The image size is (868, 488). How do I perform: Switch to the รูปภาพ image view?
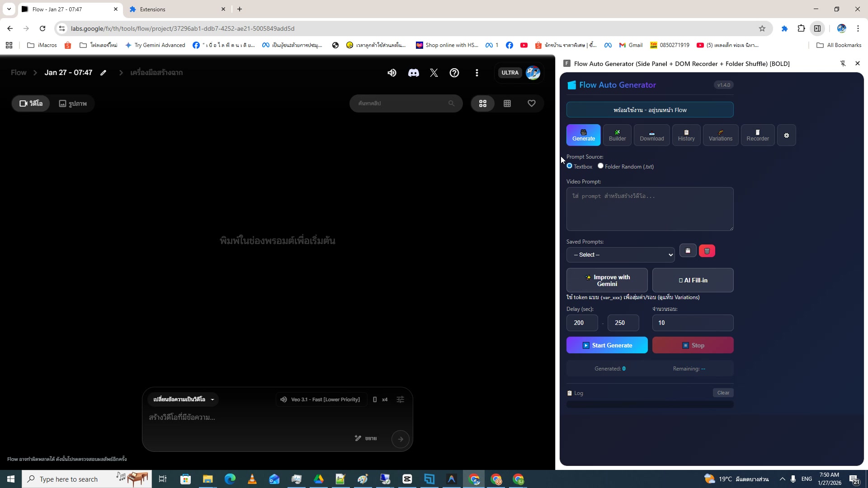point(73,103)
